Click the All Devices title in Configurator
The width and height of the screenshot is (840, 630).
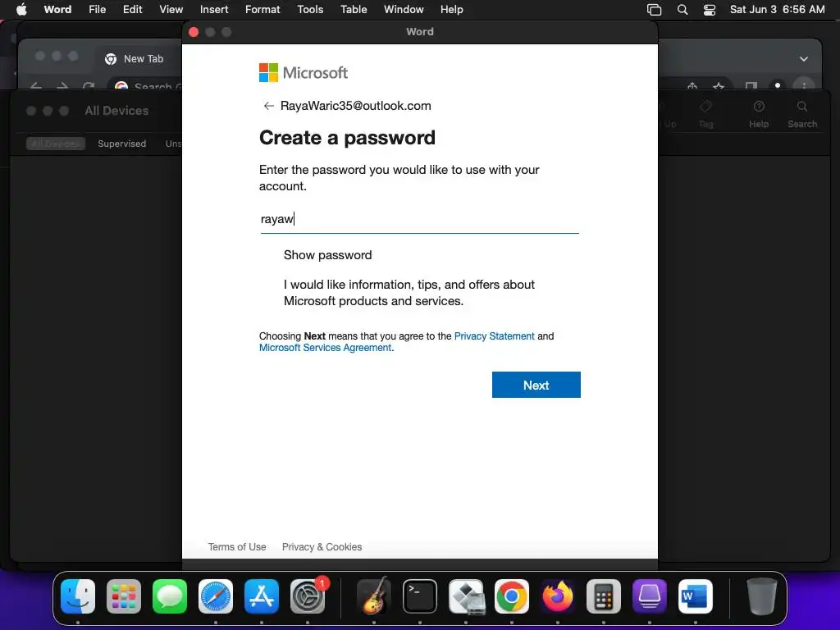pyautogui.click(x=116, y=111)
